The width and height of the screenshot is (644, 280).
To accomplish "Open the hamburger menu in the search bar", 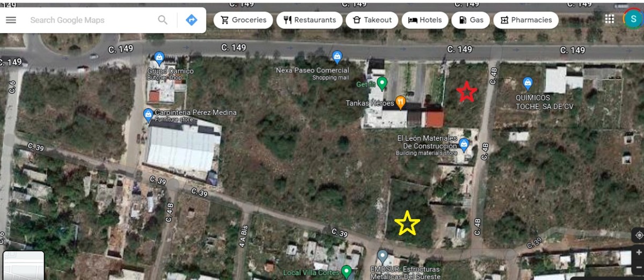I will tap(11, 20).
